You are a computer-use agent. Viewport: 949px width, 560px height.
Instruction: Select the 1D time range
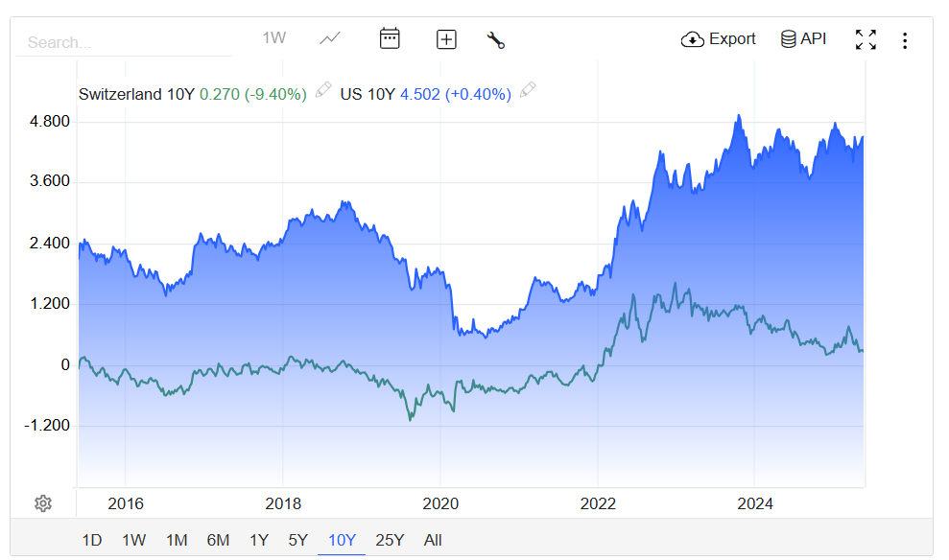pos(92,540)
